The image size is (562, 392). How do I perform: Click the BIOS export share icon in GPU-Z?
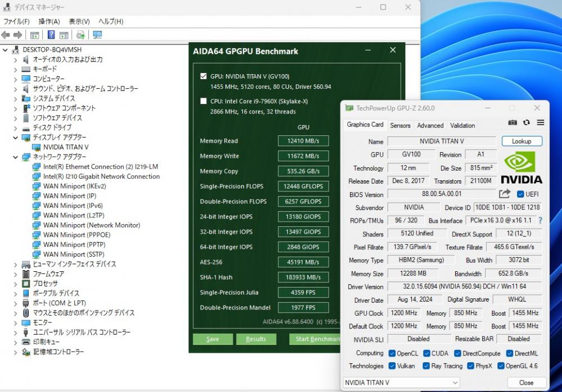coord(505,194)
